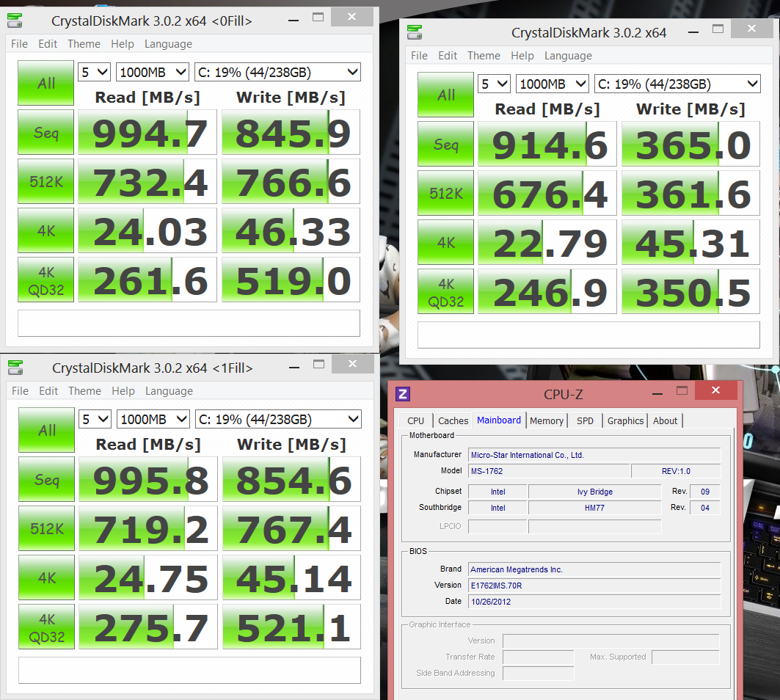Viewport: 780px width, 700px height.
Task: Open the Language menu in the right CrystalDiskMark window
Action: click(x=568, y=56)
